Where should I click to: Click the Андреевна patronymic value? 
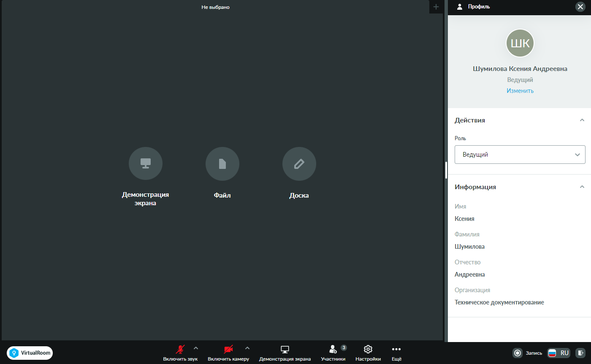[470, 274]
